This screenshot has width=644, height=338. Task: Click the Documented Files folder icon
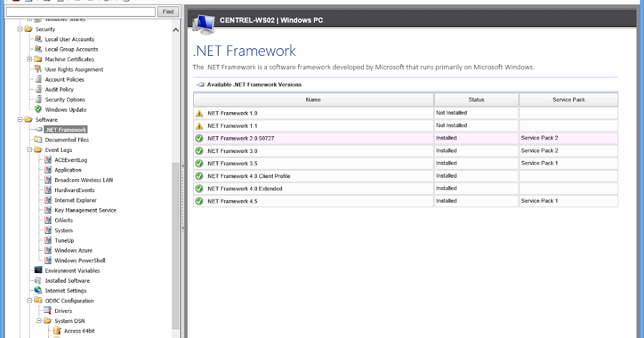point(38,139)
